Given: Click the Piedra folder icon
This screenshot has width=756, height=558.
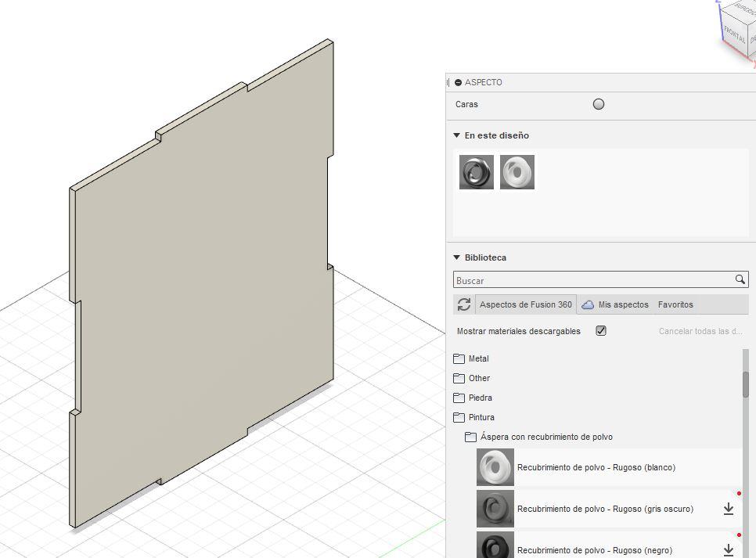Looking at the screenshot, I should 459,398.
